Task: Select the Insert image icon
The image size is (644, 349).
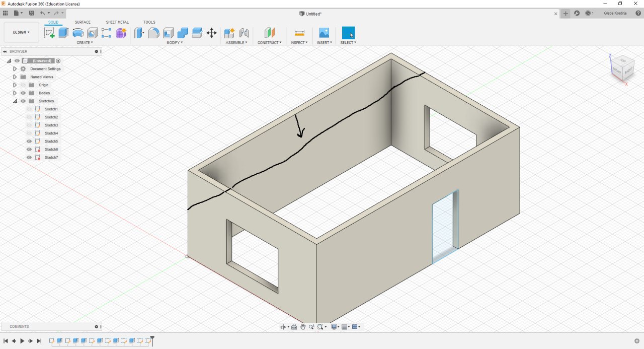Action: point(324,33)
